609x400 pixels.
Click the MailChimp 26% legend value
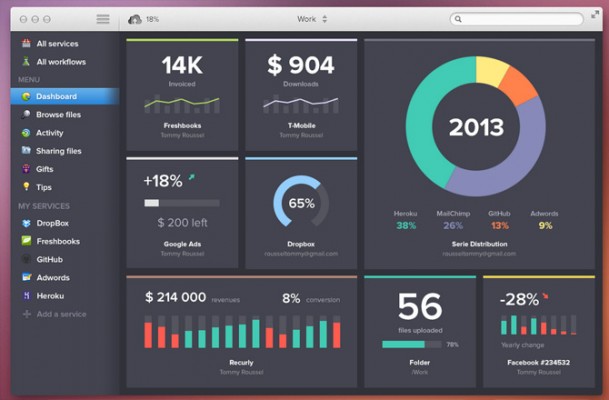[453, 226]
